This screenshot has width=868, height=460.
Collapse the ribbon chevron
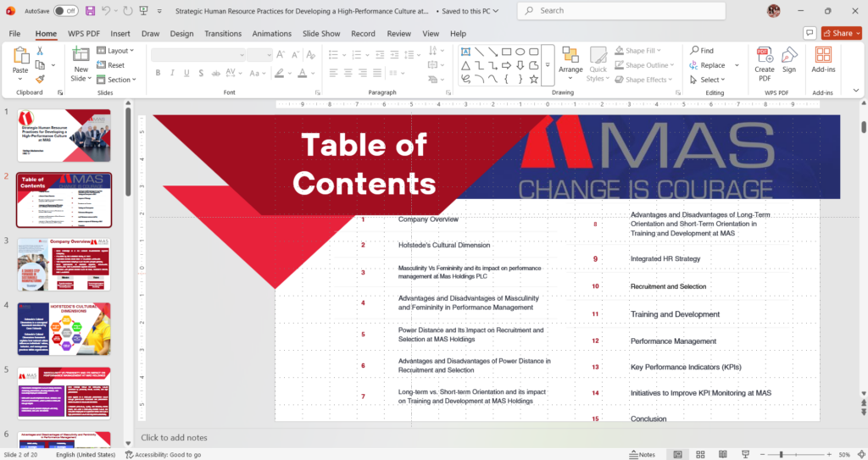coord(856,91)
